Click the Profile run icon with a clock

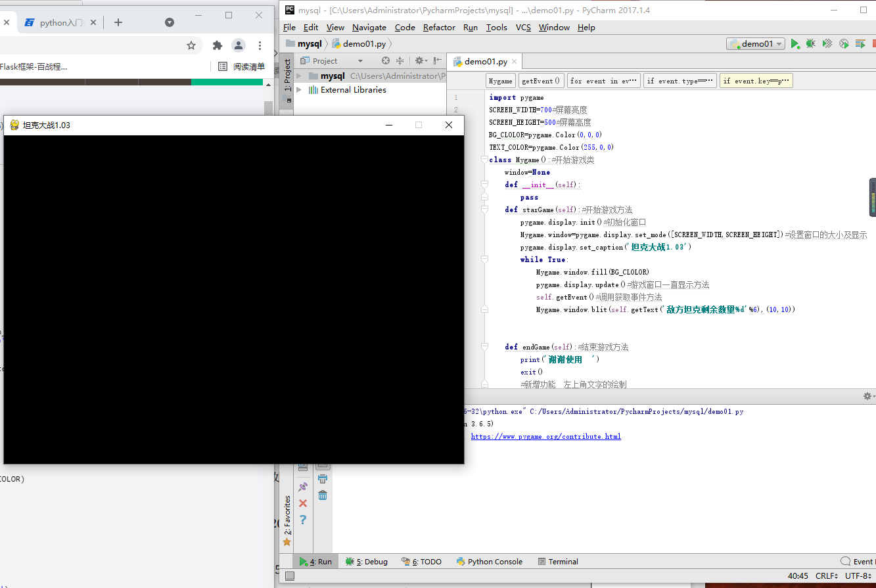pyautogui.click(x=844, y=44)
